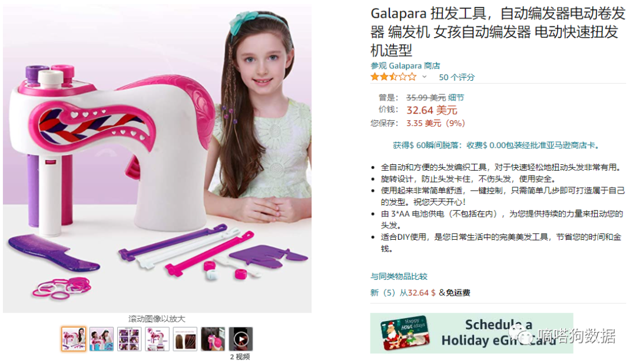Click the 2 视频 label under the thumbnails
This screenshot has width=636, height=364.
click(x=240, y=357)
